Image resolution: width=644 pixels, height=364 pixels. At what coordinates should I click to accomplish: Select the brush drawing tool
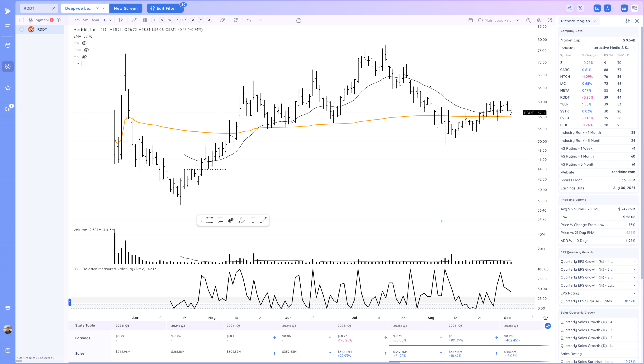tap(241, 220)
